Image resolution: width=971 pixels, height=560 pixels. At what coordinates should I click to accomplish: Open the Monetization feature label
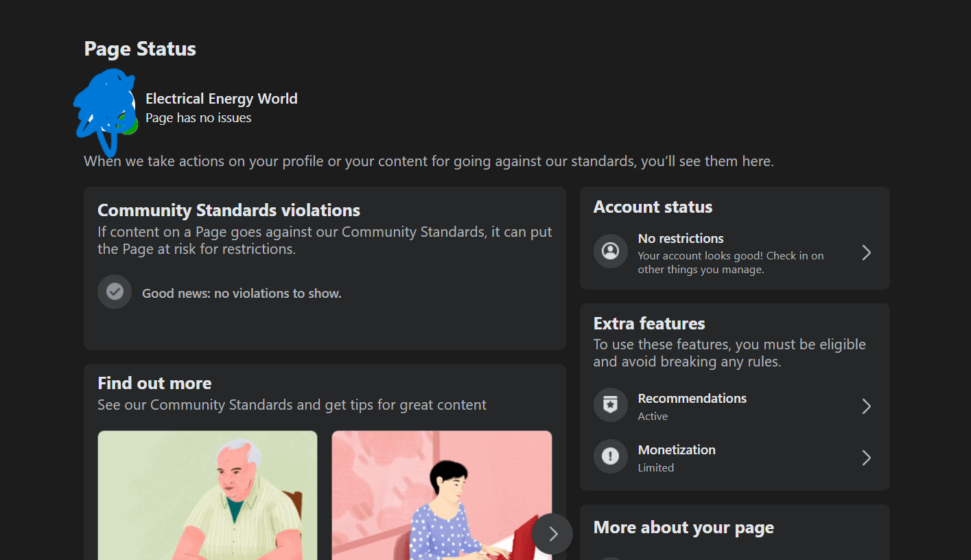[x=677, y=450]
